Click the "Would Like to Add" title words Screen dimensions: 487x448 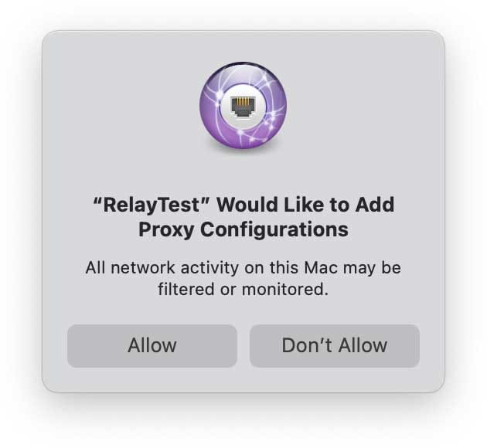tap(305, 205)
